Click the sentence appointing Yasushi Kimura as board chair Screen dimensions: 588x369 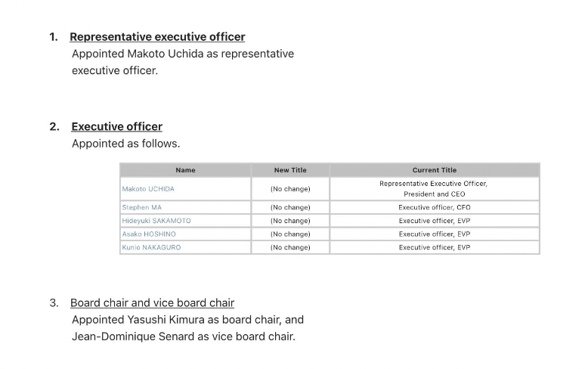tap(187, 320)
